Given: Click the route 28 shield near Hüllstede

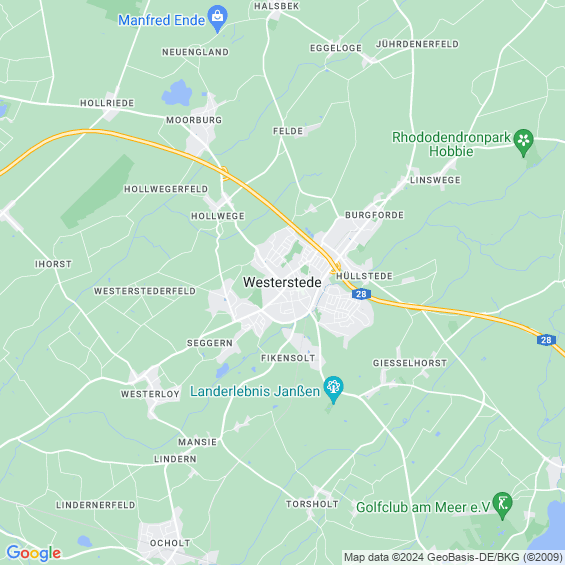Looking at the screenshot, I should click(x=361, y=294).
